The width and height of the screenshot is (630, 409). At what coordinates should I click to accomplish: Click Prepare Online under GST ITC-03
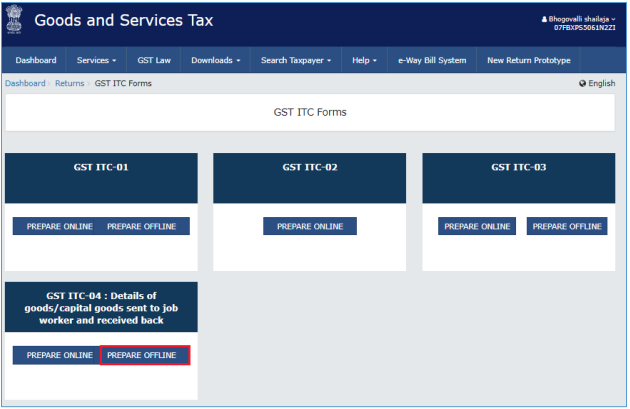pyautogui.click(x=477, y=227)
